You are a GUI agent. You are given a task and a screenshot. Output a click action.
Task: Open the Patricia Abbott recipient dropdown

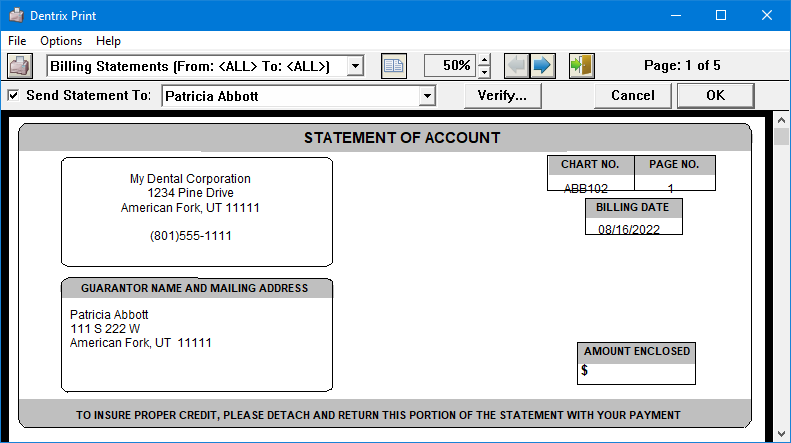pos(428,96)
